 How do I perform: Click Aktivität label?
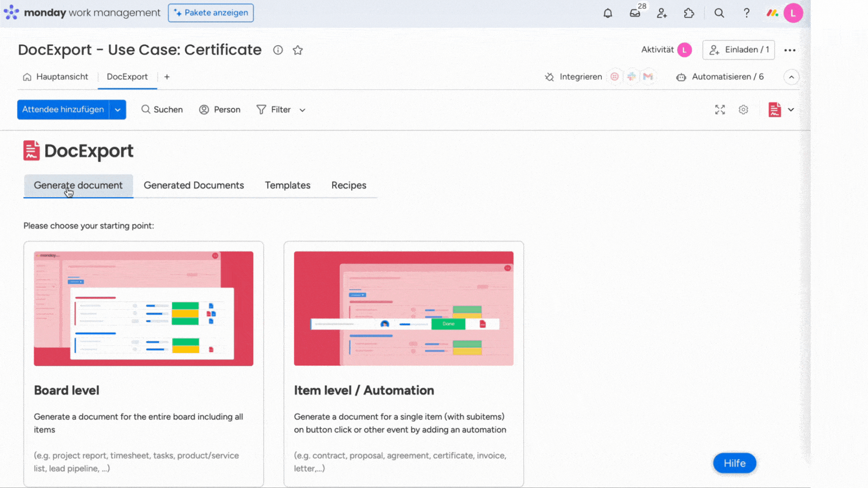657,50
